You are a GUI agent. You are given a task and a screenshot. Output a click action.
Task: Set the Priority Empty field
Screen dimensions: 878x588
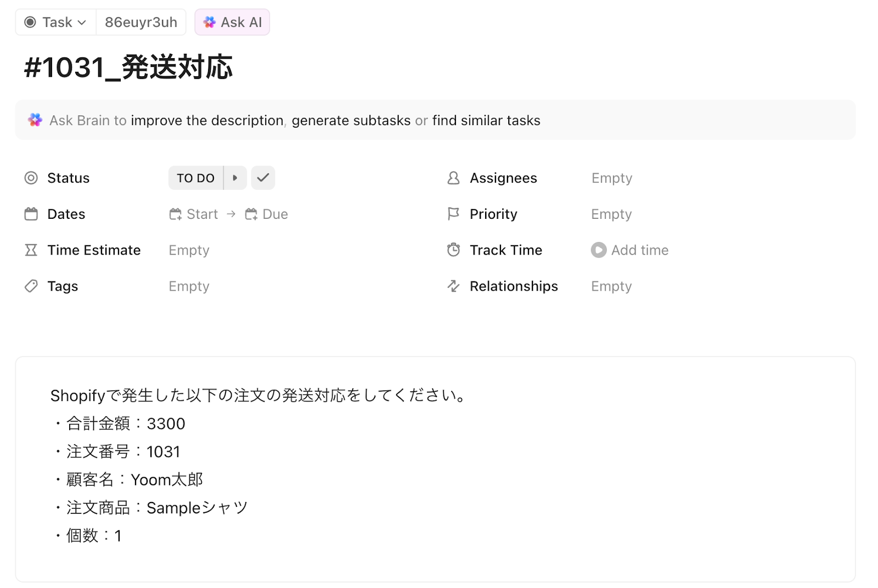[x=611, y=214]
